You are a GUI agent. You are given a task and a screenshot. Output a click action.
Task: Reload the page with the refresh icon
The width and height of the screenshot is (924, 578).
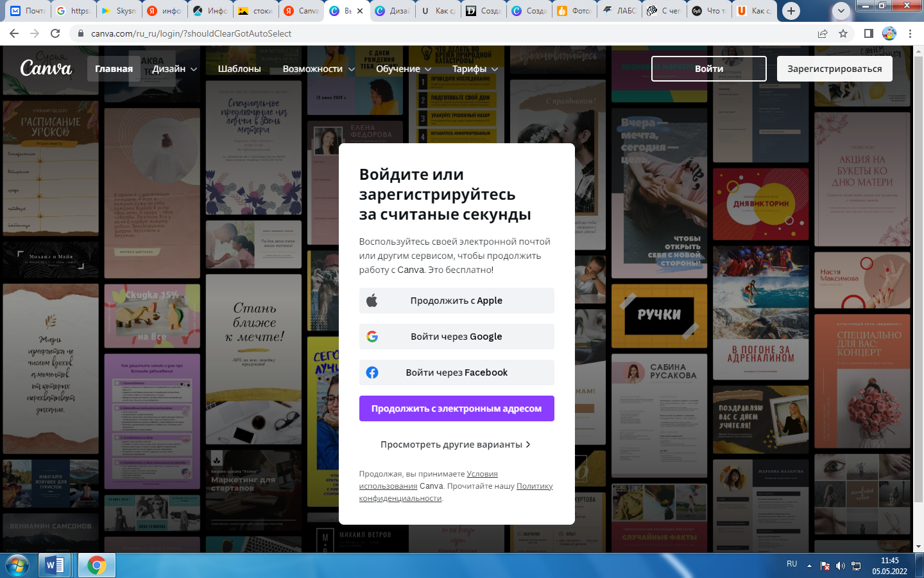[55, 33]
